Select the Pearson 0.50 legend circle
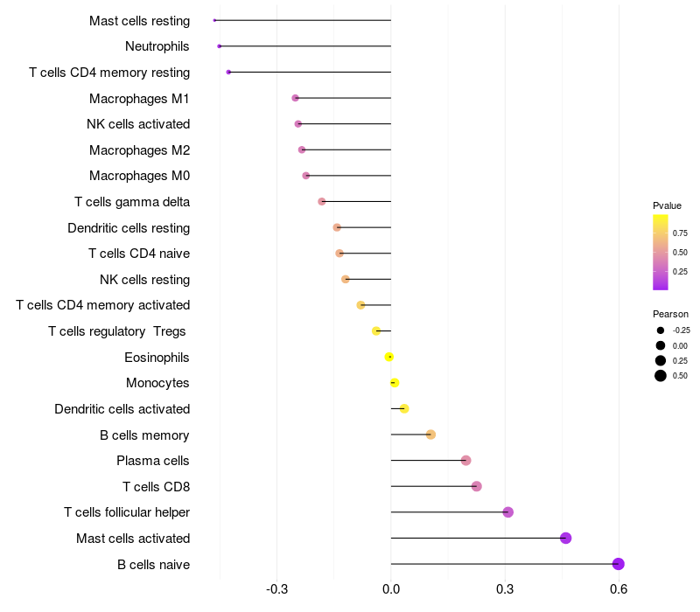Screen dimensions: 700x612 (661, 376)
